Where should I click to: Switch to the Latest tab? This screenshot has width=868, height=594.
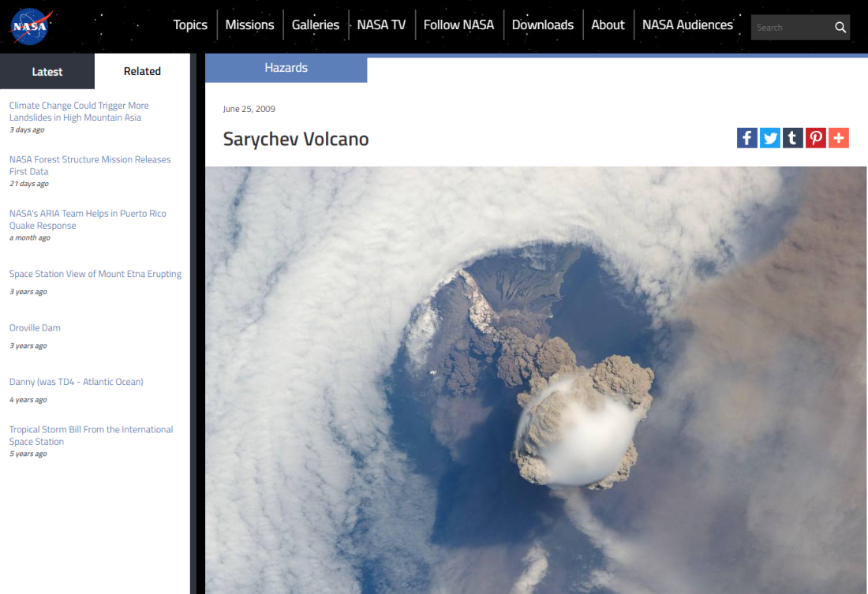click(47, 72)
